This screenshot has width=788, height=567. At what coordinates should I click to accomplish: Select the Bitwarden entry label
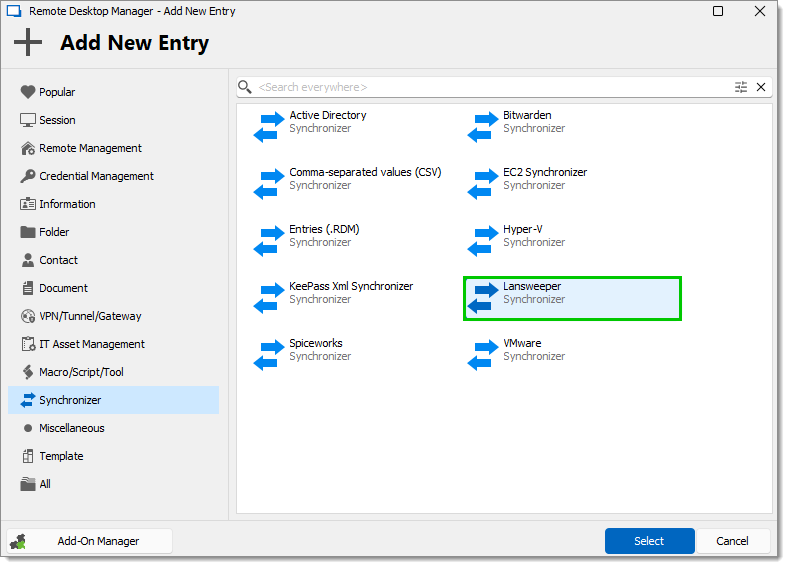(527, 115)
